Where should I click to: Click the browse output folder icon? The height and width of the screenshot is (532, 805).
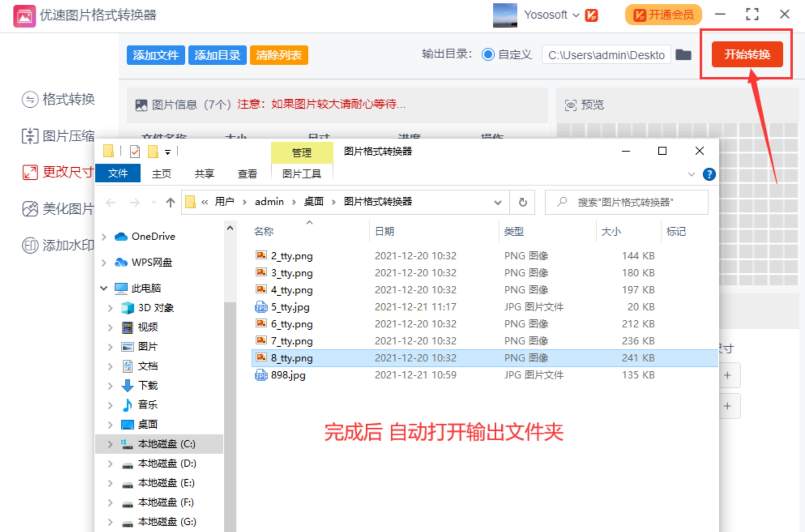683,55
